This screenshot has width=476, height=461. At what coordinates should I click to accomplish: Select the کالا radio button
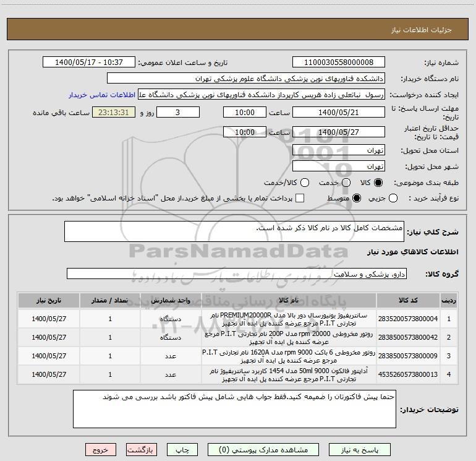tap(378, 183)
